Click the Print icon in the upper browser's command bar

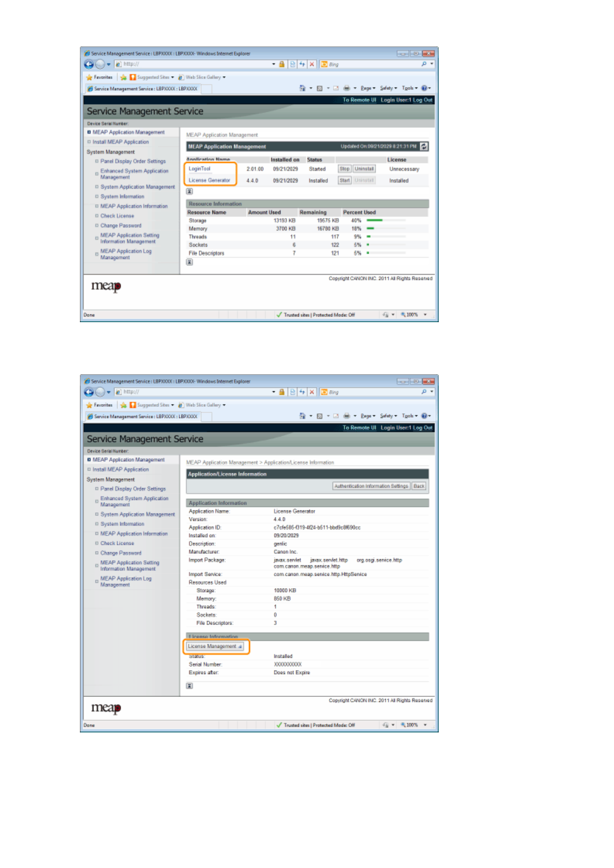(x=347, y=88)
